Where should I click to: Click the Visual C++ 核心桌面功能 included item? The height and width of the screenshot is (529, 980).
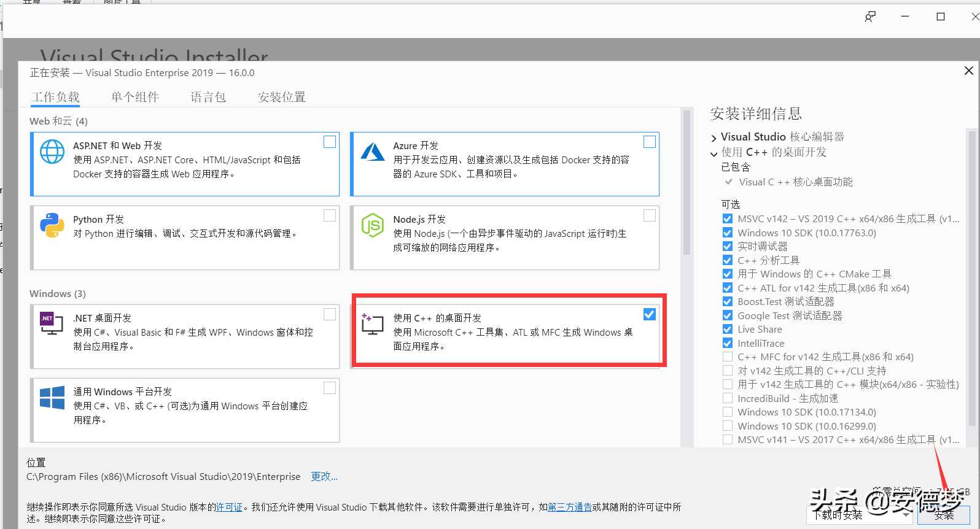pyautogui.click(x=795, y=182)
